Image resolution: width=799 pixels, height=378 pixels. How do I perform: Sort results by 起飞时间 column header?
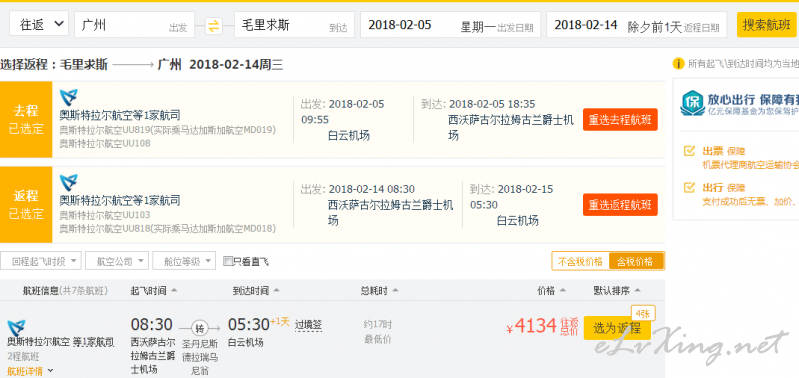(x=154, y=291)
